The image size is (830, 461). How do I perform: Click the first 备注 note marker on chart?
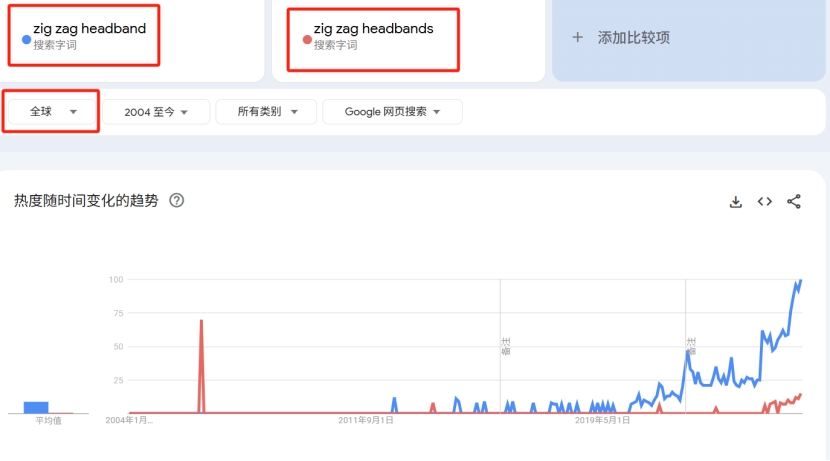click(x=506, y=347)
